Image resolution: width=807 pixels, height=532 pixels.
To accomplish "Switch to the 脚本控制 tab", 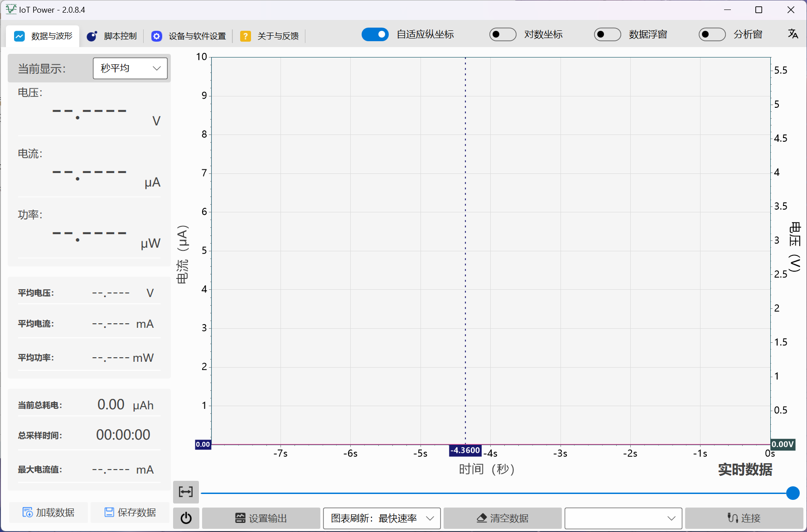I will pos(111,36).
